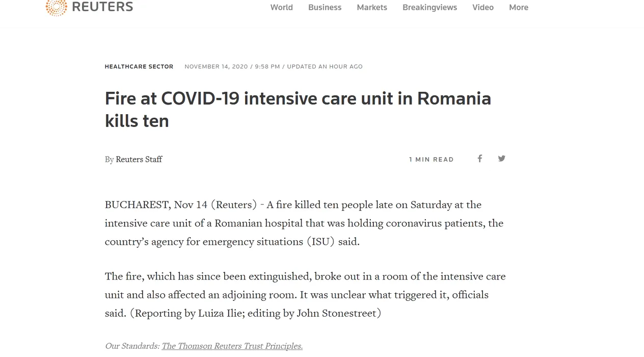Click the 1 MIN READ label
Viewport: 644px width, 357px height.
[431, 160]
